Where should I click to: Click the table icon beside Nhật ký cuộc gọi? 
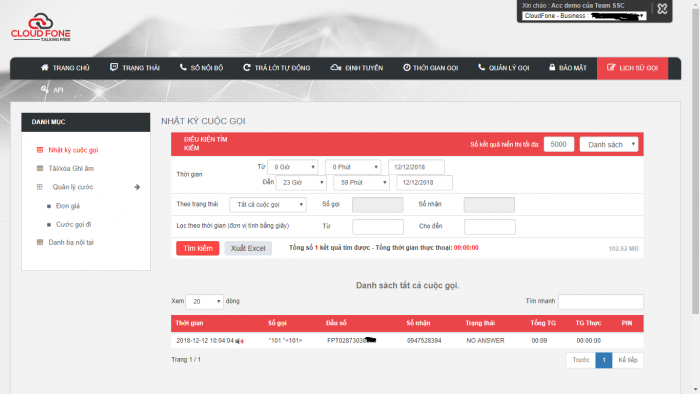[x=40, y=150]
